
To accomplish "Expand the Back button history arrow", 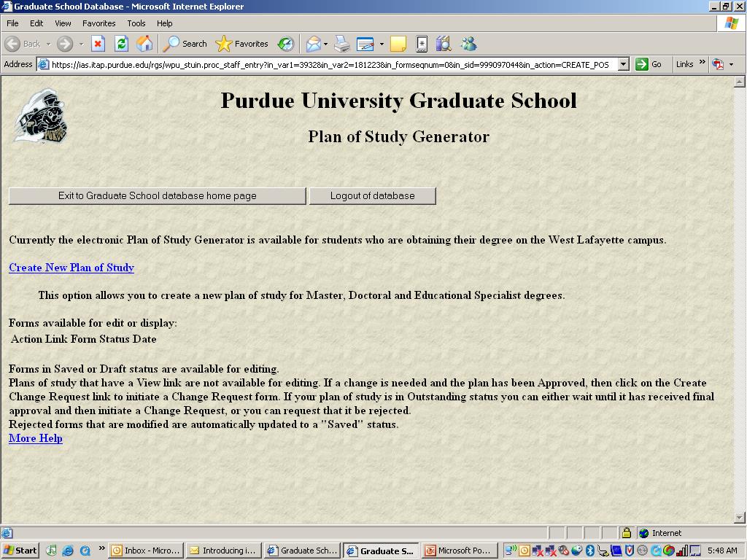I will pyautogui.click(x=49, y=44).
